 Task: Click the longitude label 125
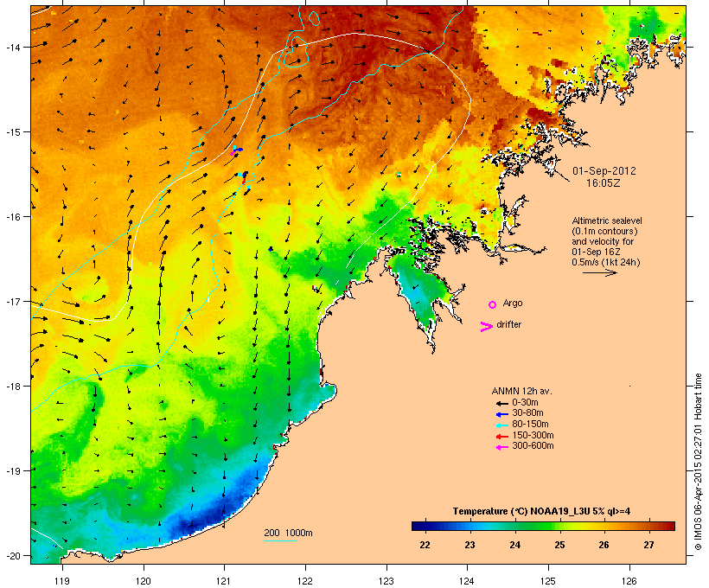point(548,581)
